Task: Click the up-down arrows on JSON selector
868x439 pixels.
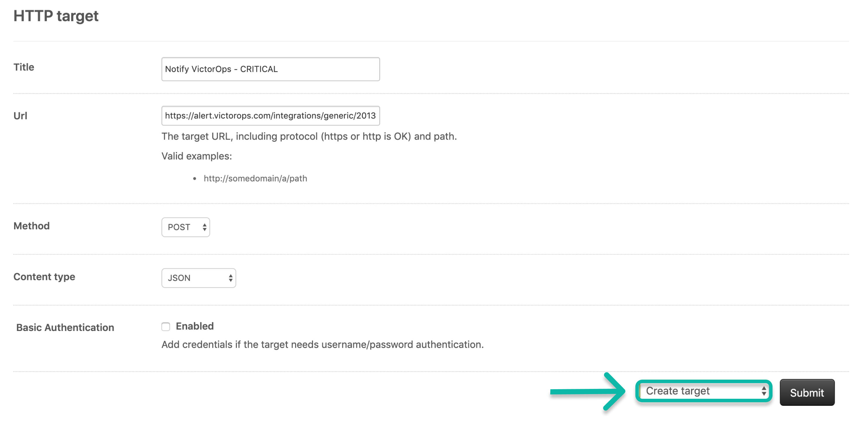Action: [x=231, y=278]
